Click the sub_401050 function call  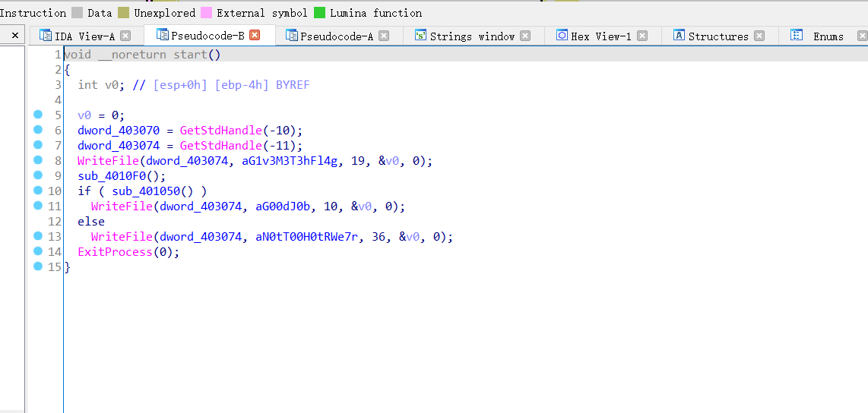coord(146,191)
